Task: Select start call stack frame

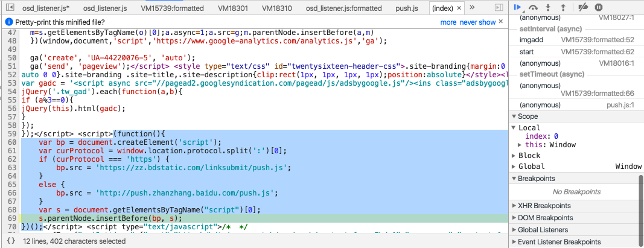Action: click(x=576, y=52)
